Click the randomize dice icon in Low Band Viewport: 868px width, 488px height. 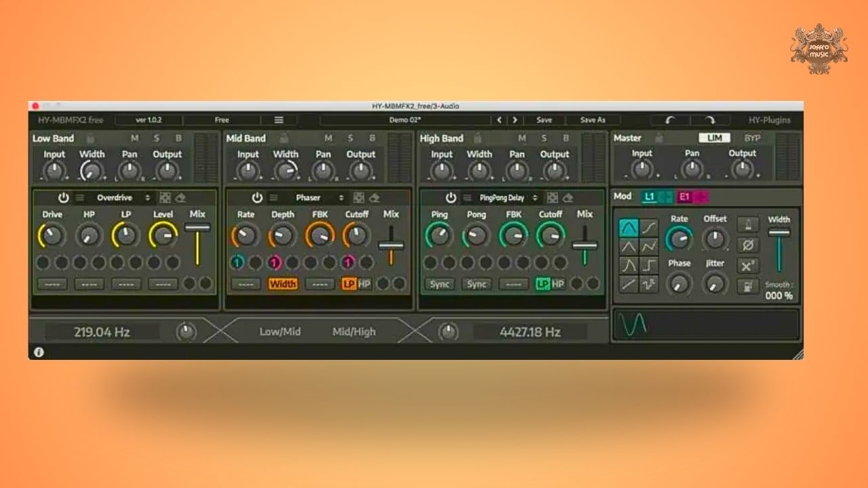click(x=165, y=198)
